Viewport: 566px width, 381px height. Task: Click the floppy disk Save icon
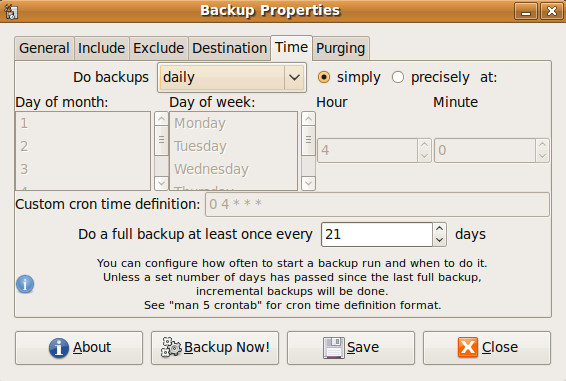(x=334, y=348)
